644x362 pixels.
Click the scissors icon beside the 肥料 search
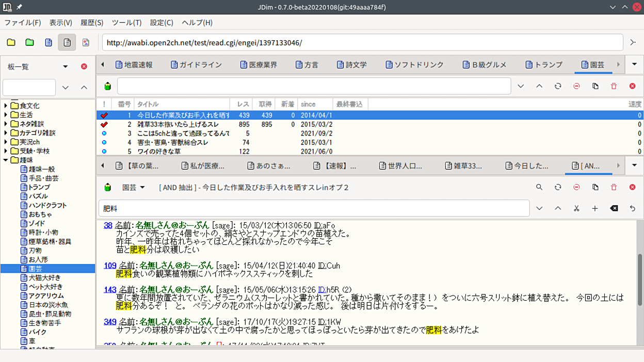pyautogui.click(x=576, y=208)
